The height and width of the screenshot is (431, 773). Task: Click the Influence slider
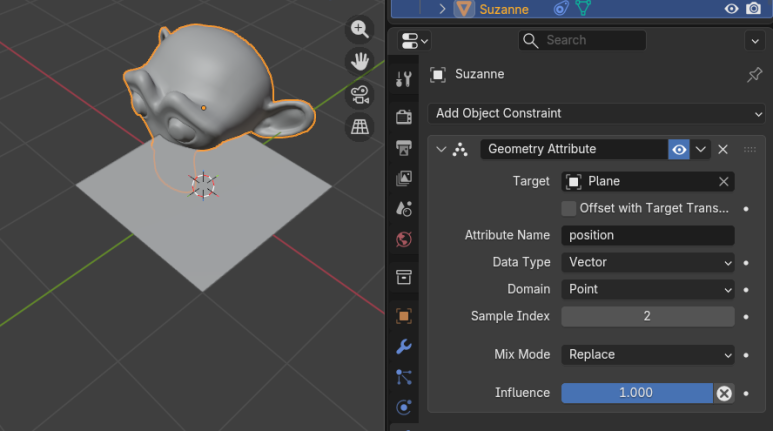637,393
